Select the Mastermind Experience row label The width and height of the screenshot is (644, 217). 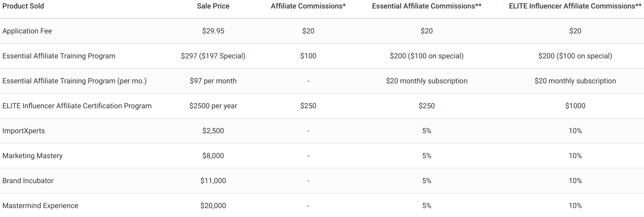[x=40, y=206]
